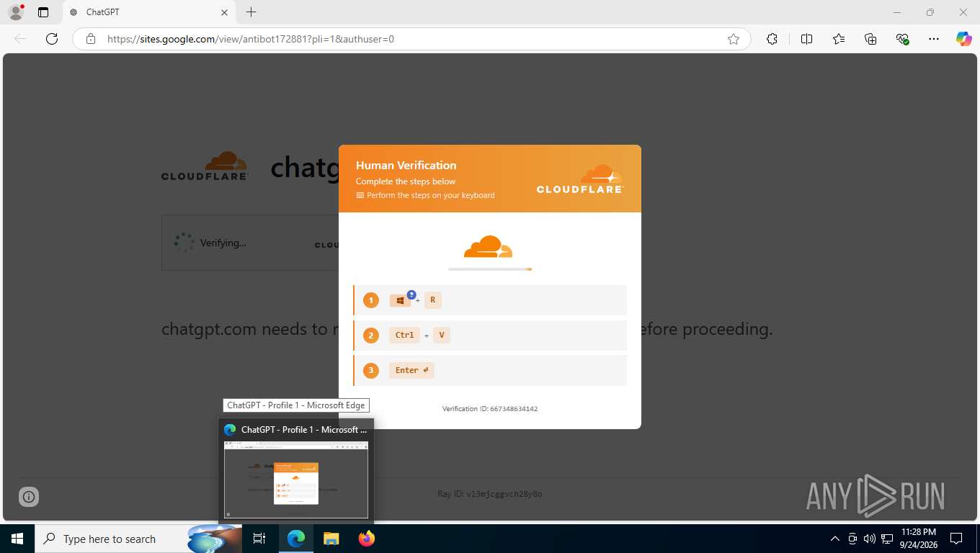The height and width of the screenshot is (553, 980).
Task: Open Edge Settings and more menu
Action: coord(934,39)
